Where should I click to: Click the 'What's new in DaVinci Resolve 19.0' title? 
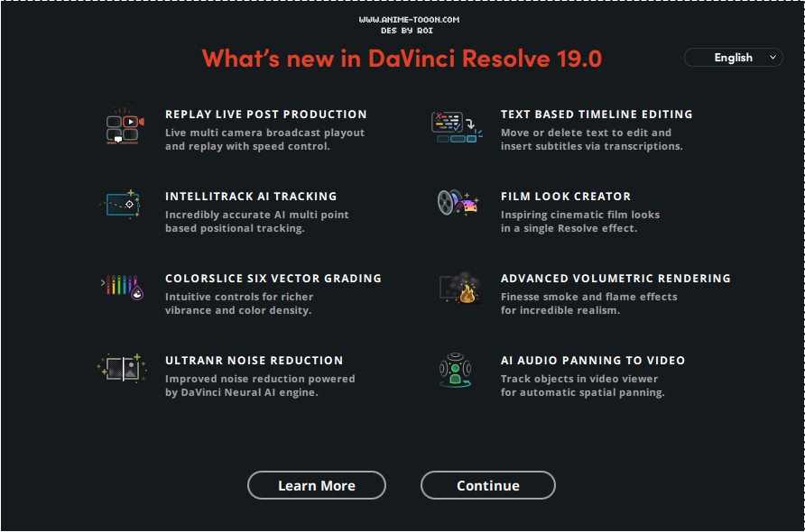[x=402, y=58]
